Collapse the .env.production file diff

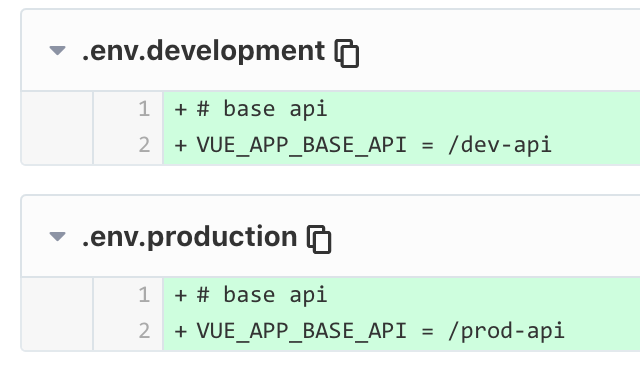click(58, 236)
